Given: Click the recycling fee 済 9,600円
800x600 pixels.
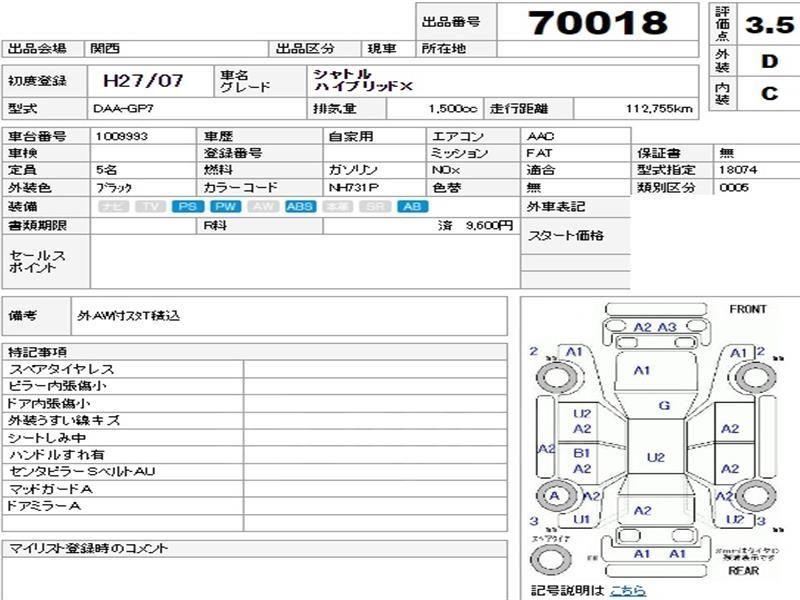Looking at the screenshot, I should (x=475, y=225).
